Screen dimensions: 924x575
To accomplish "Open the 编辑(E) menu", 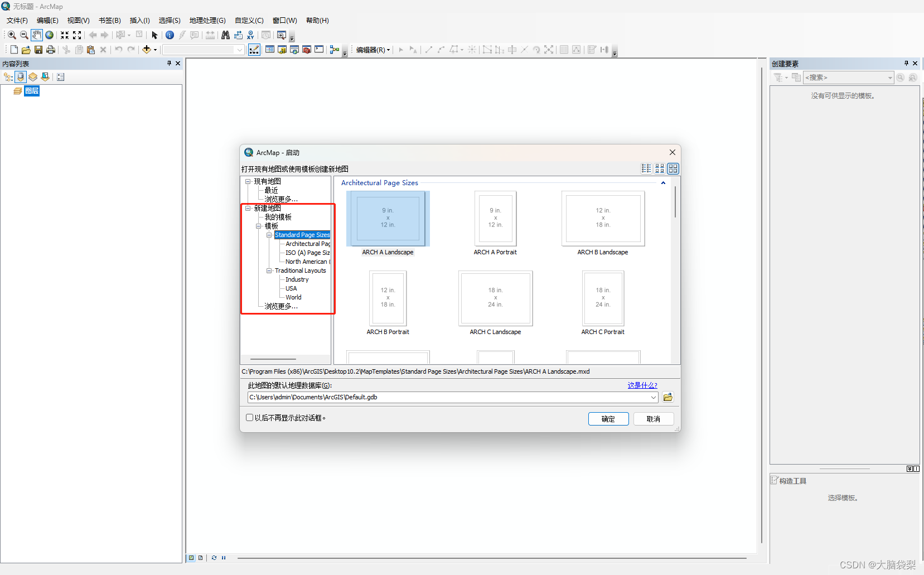I will coord(47,21).
